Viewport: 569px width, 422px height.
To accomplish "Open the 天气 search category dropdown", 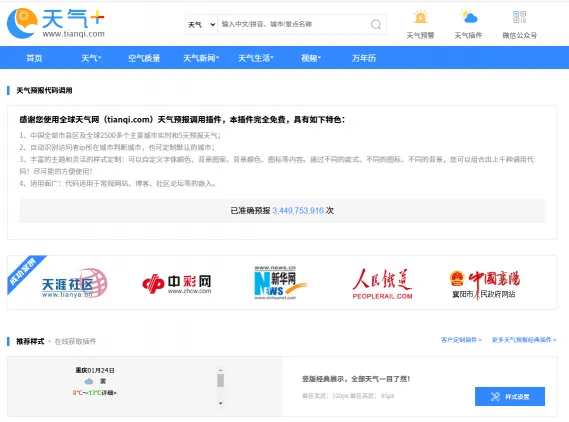I will click(201, 25).
